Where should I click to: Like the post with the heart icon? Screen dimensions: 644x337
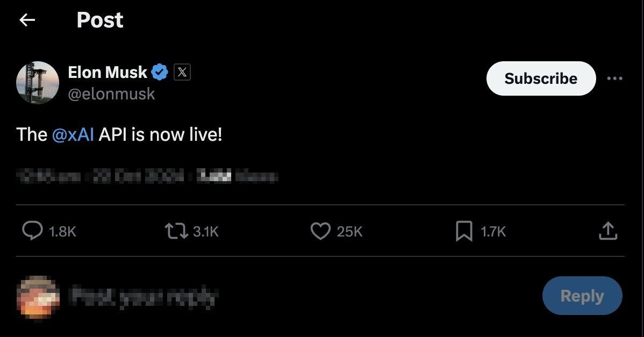pos(320,232)
